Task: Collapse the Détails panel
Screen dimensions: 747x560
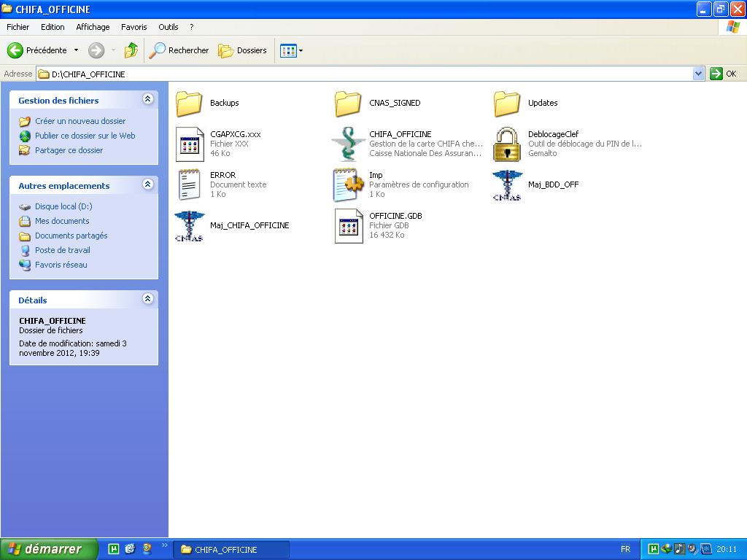Action: [x=148, y=299]
